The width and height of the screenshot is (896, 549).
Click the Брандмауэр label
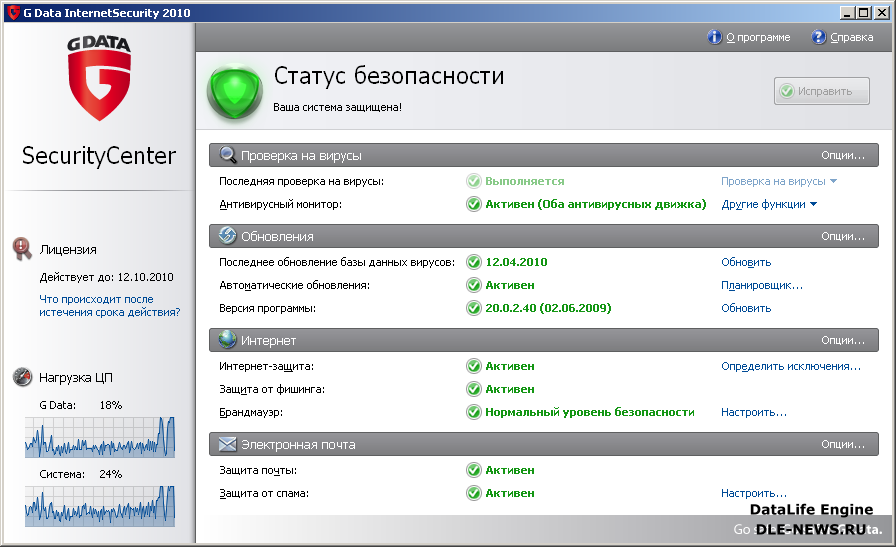click(x=251, y=412)
